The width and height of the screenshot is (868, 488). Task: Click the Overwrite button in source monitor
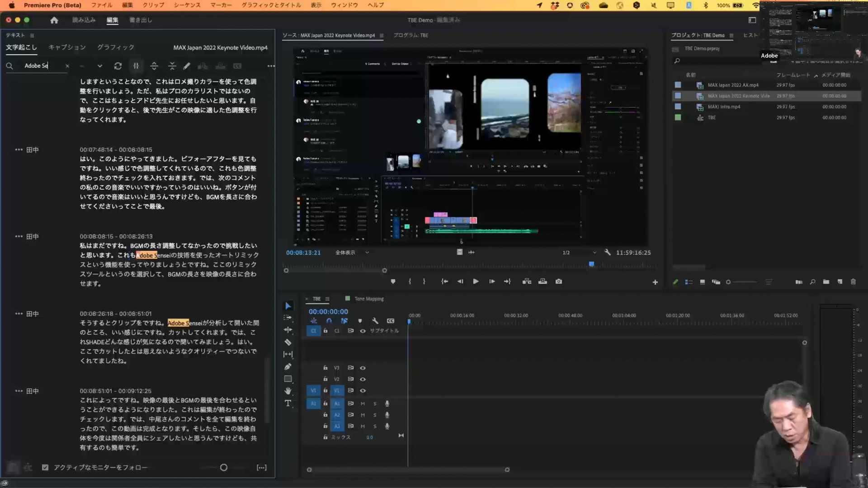click(x=543, y=282)
